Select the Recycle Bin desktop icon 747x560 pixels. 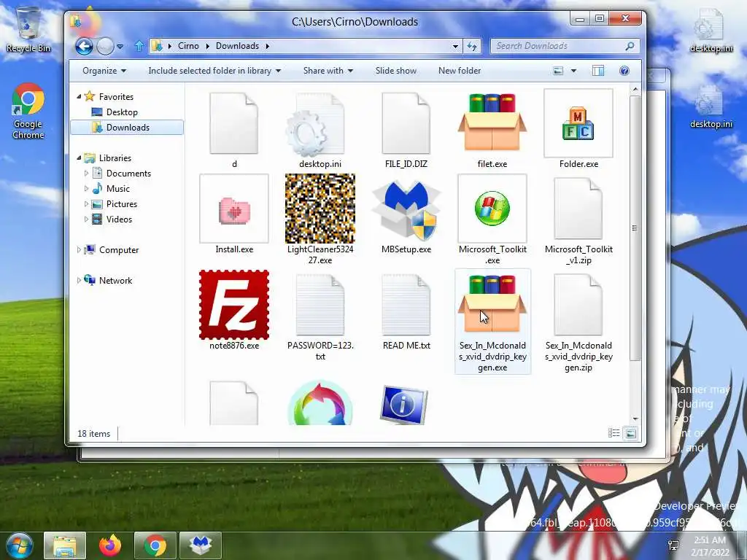[x=28, y=29]
